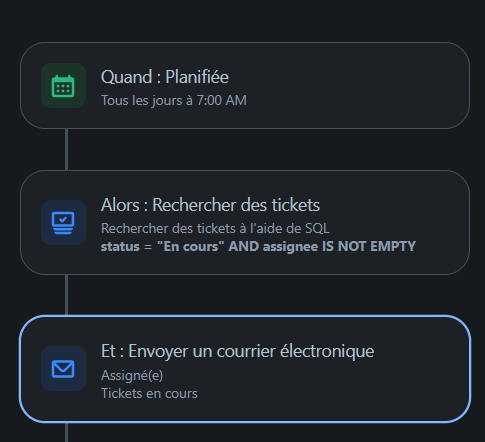Click the ticket search monitor icon
Image resolution: width=485 pixels, height=442 pixels.
(63, 223)
